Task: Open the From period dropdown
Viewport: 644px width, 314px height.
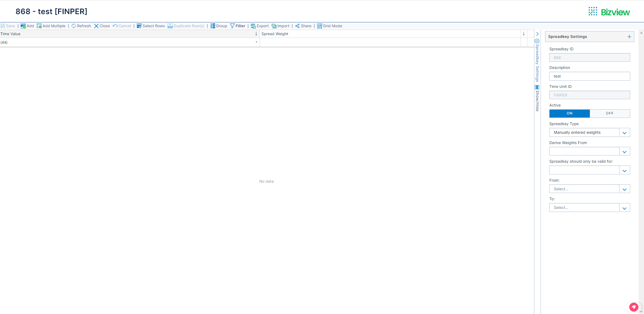Action: pyautogui.click(x=624, y=189)
